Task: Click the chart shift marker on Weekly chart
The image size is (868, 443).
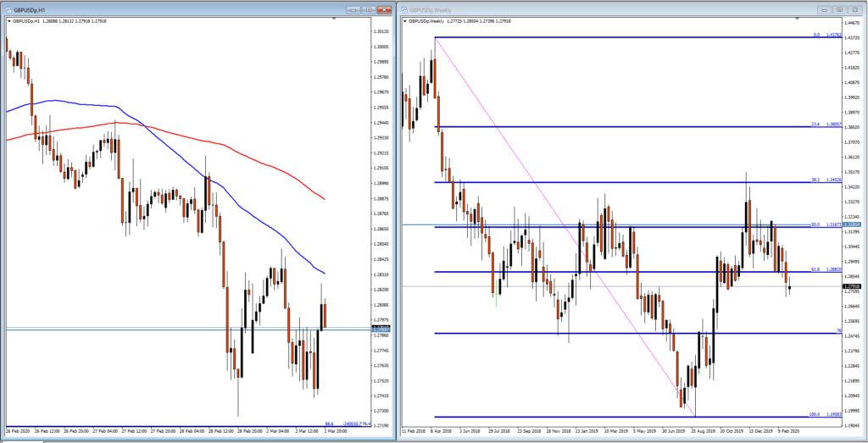Action: pyautogui.click(x=797, y=19)
